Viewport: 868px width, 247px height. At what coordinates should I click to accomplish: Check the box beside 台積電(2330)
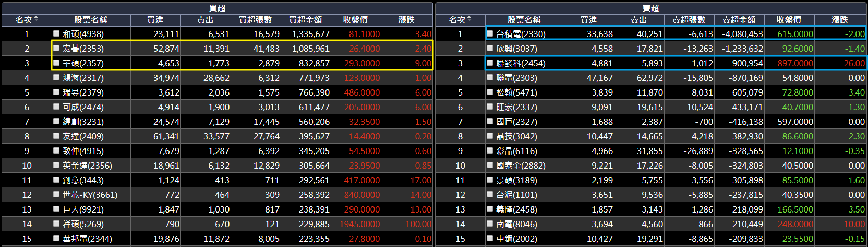[x=490, y=33]
